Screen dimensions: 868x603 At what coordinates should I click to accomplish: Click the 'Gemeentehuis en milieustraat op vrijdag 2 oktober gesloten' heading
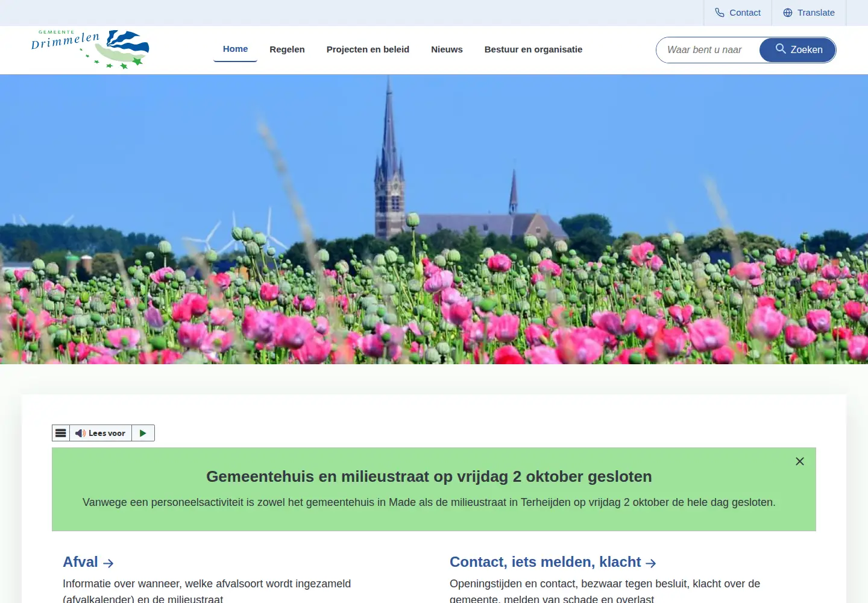pyautogui.click(x=429, y=476)
